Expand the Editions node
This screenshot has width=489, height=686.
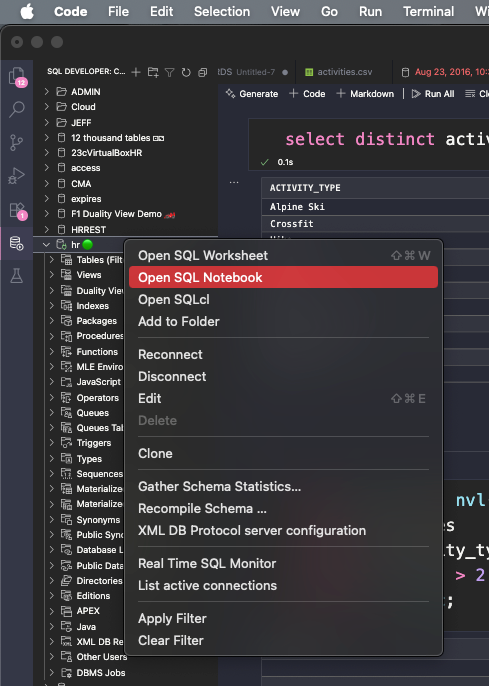52,595
